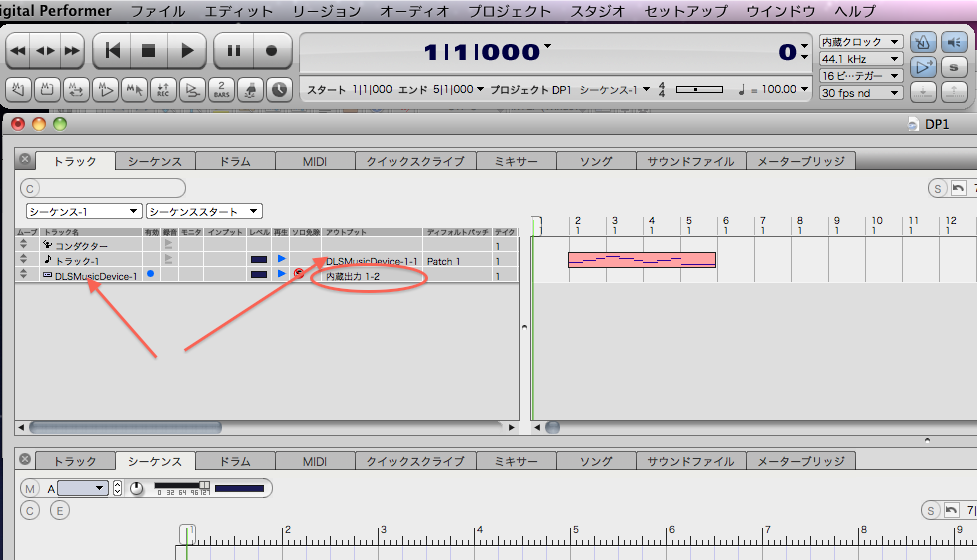Toggle auto-stop memory icon
This screenshot has height=560, width=977.
pyautogui.click(x=47, y=90)
